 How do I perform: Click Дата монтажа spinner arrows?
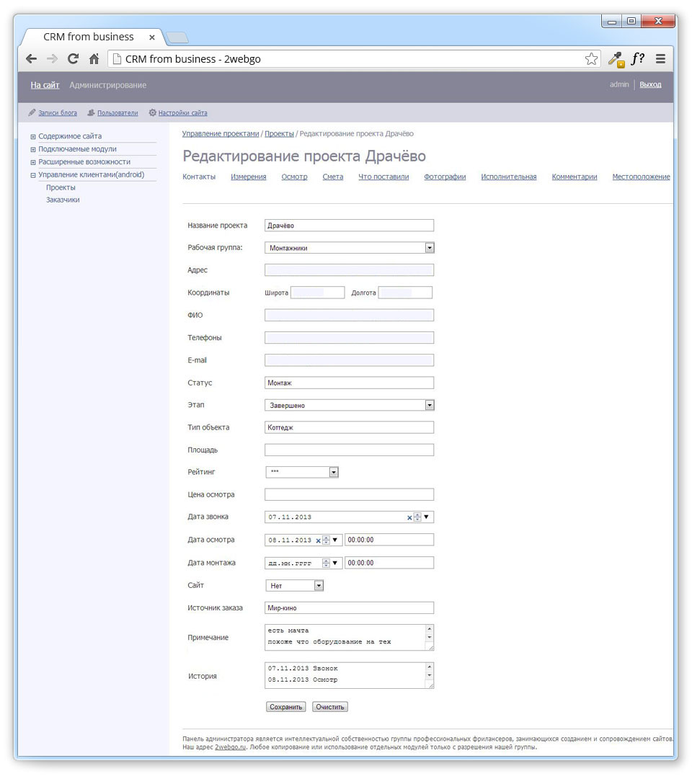coord(326,563)
